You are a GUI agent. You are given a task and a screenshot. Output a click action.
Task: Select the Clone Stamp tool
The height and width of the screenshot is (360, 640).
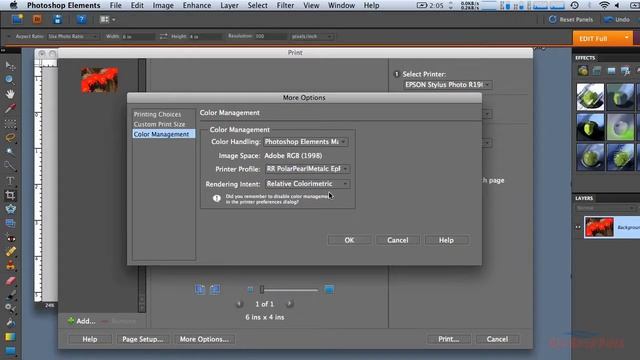[10, 266]
